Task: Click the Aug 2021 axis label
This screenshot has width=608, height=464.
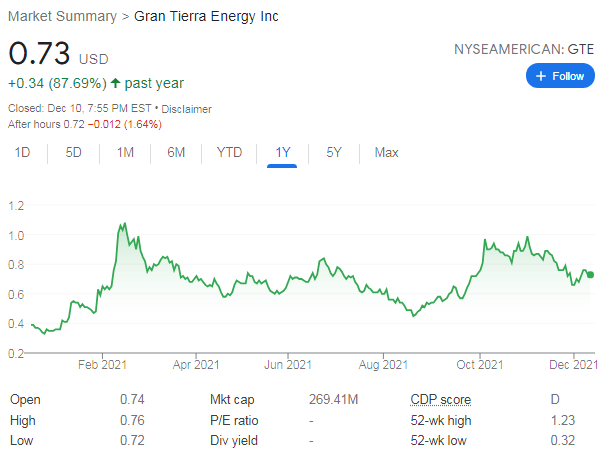Action: click(383, 365)
